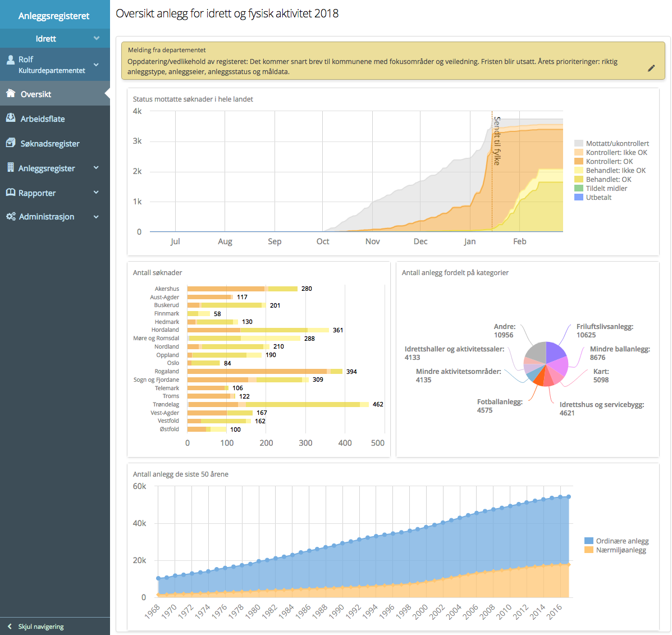Image resolution: width=672 pixels, height=635 pixels.
Task: Click the Søknadsregister book icon
Action: [11, 143]
